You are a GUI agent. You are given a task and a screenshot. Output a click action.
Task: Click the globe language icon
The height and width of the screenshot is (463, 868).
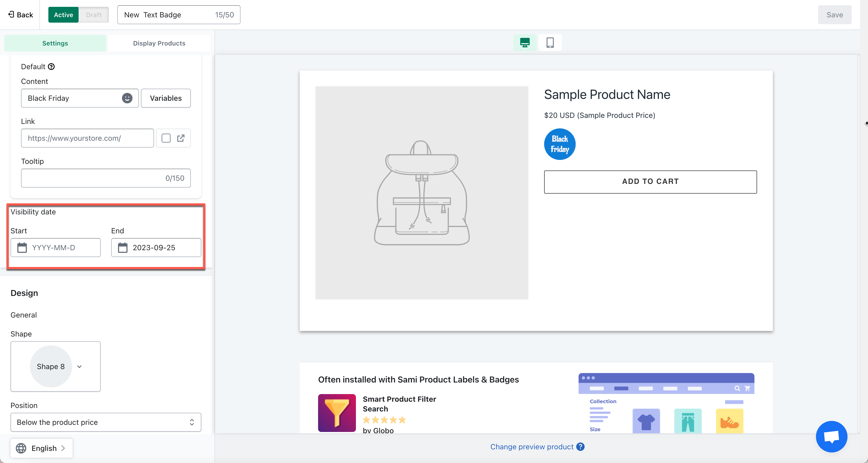[x=21, y=448]
